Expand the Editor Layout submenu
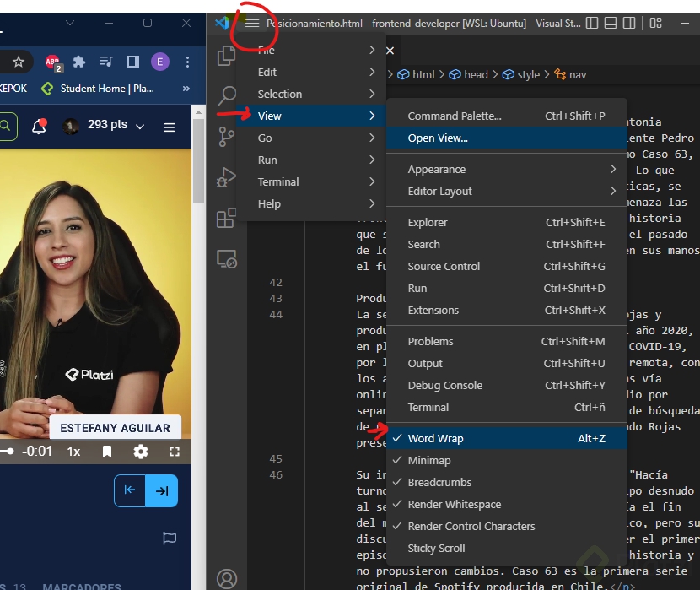The height and width of the screenshot is (590, 700). (x=507, y=191)
